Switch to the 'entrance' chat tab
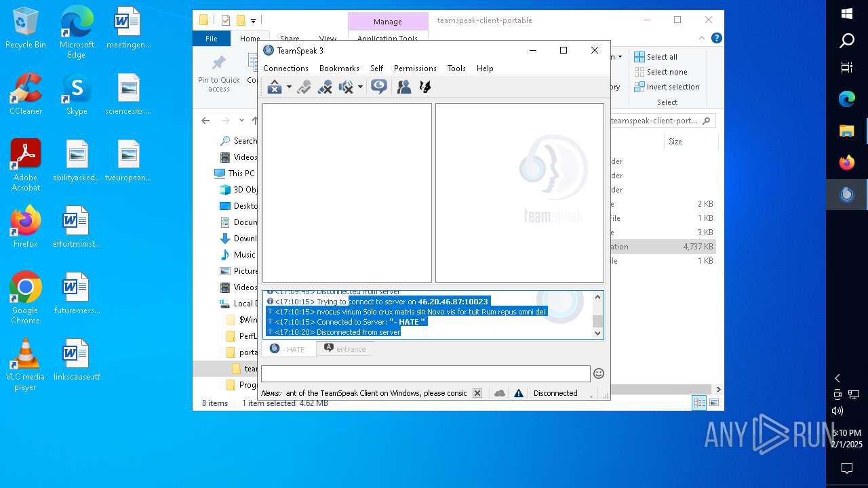Screen dimensions: 868x488 pyautogui.click(x=345, y=349)
